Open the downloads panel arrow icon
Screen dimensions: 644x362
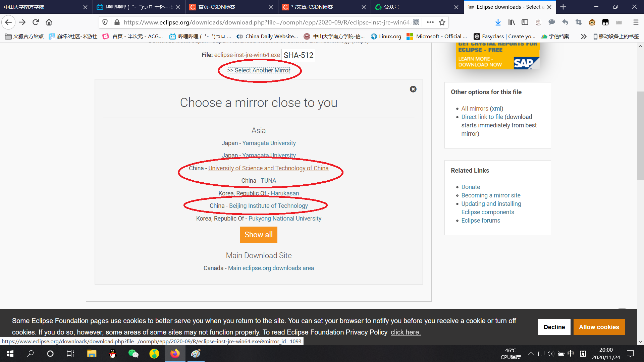[498, 22]
